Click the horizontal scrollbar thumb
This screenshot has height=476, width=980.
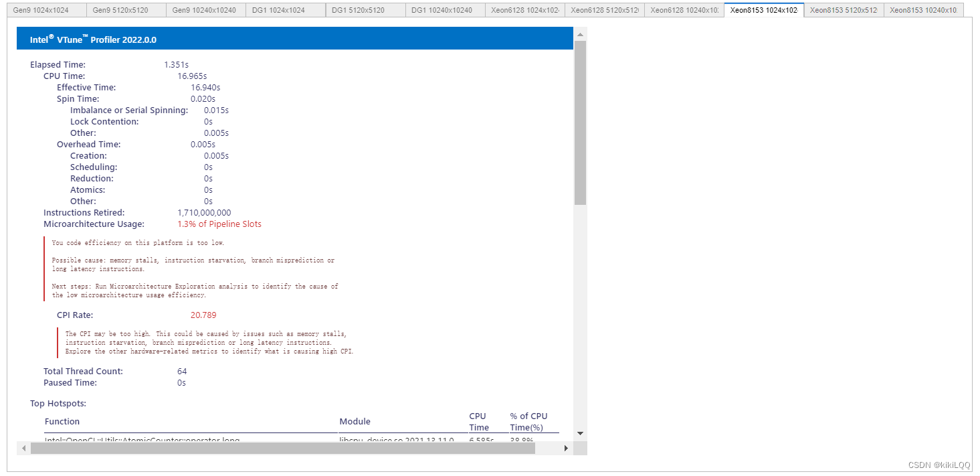click(283, 448)
